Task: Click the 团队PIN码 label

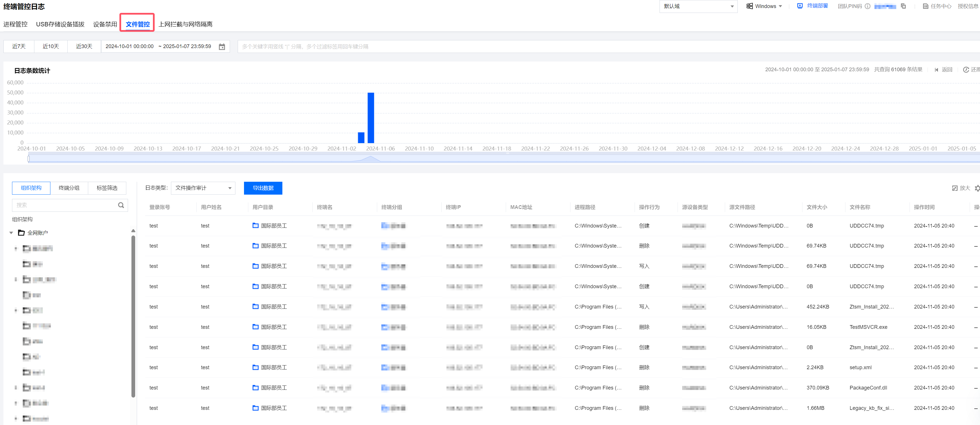Action: (849, 6)
